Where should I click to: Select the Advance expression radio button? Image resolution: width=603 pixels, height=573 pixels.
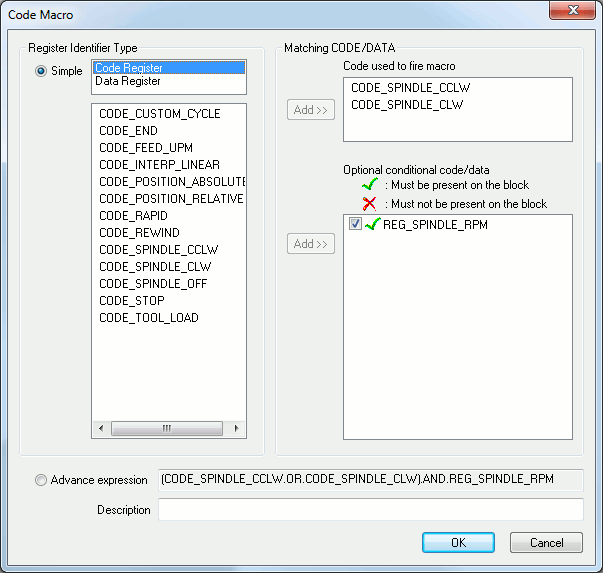(x=41, y=480)
